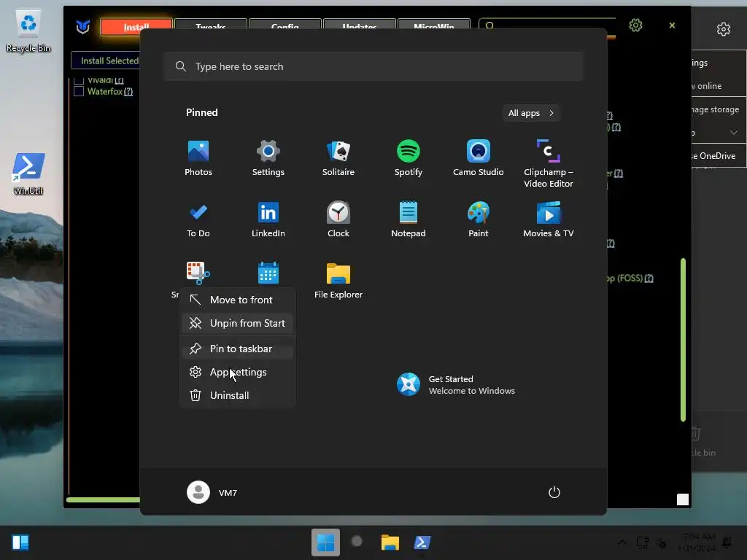Image resolution: width=747 pixels, height=560 pixels.
Task: Show hidden tray icons chevron
Action: pos(622,542)
